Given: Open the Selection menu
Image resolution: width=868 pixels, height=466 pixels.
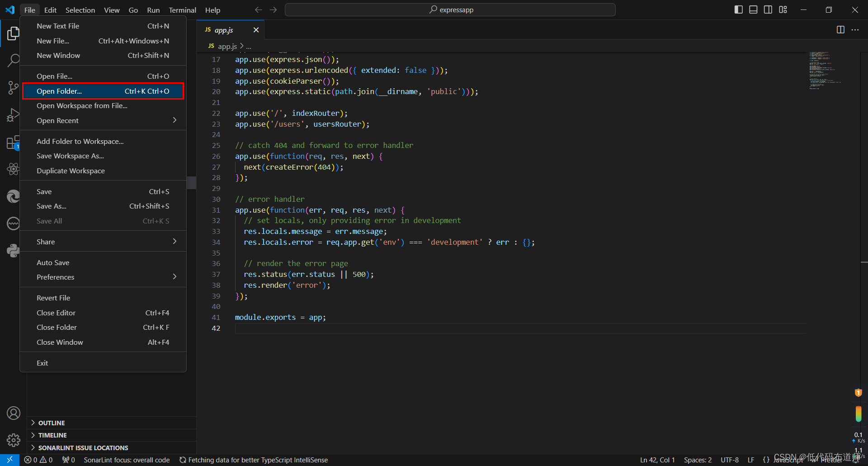Looking at the screenshot, I should point(80,10).
